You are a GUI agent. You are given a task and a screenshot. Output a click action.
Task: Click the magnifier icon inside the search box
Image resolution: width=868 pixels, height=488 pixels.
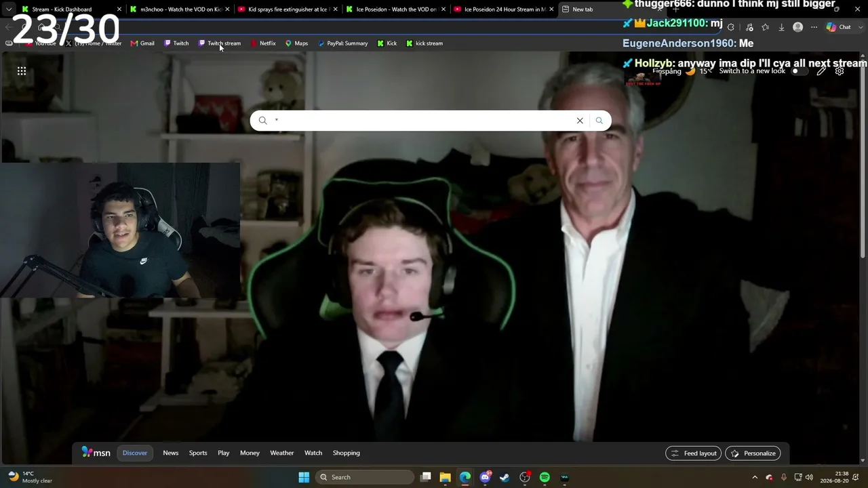263,121
